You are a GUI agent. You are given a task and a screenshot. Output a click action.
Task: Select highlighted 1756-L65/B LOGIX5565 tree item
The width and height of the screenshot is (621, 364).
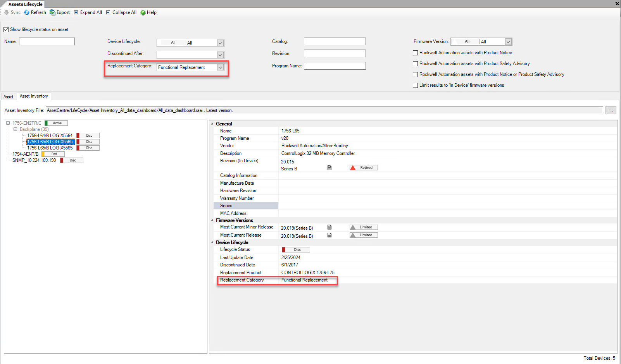50,142
